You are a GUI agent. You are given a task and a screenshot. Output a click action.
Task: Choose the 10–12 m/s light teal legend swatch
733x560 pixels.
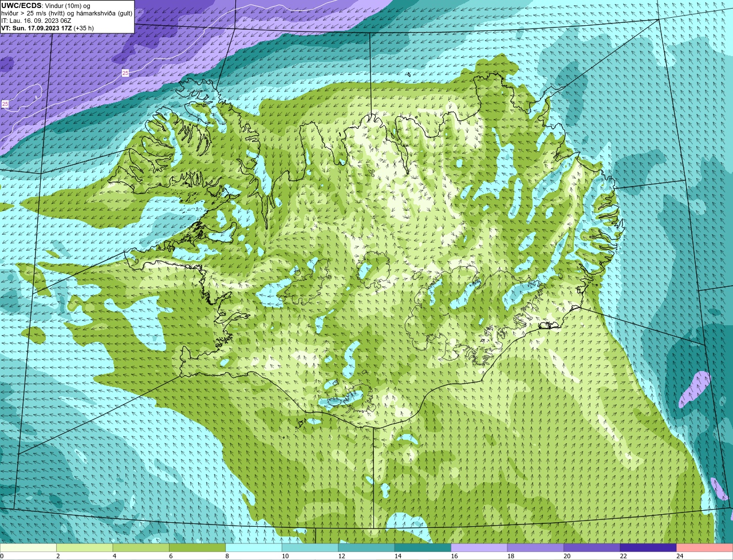pos(310,547)
